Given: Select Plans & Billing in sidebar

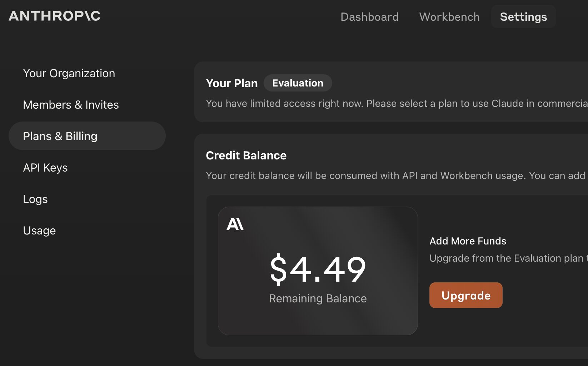Looking at the screenshot, I should [x=60, y=136].
